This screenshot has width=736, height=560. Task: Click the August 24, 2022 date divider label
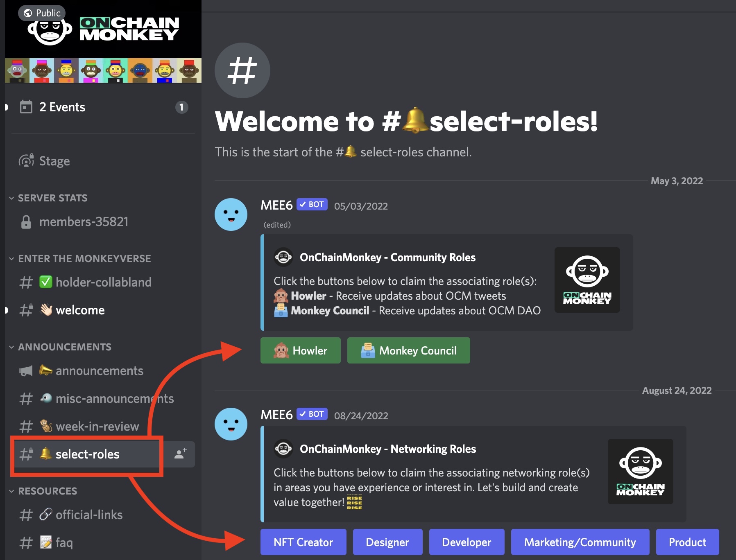(677, 391)
